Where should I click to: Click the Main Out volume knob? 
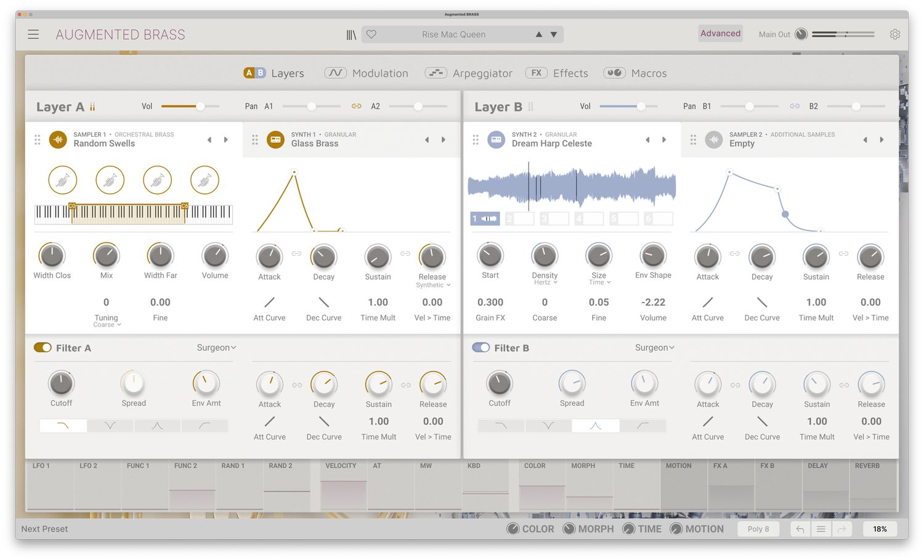(801, 34)
